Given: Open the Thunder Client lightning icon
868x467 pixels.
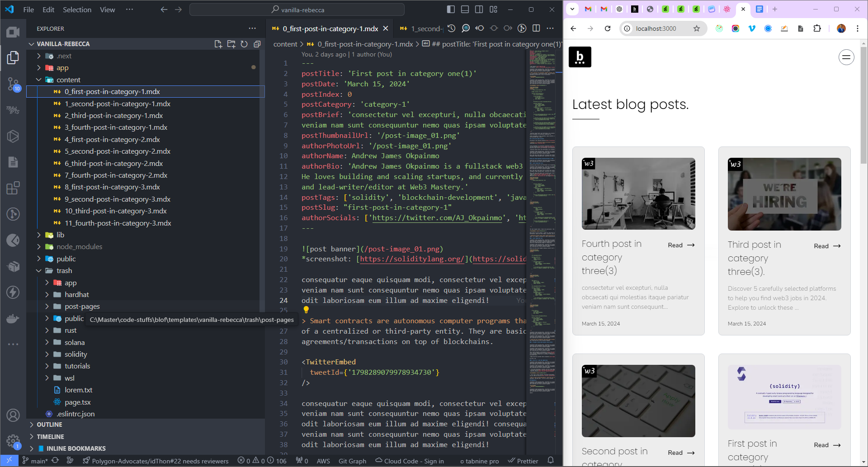Looking at the screenshot, I should coord(13,292).
